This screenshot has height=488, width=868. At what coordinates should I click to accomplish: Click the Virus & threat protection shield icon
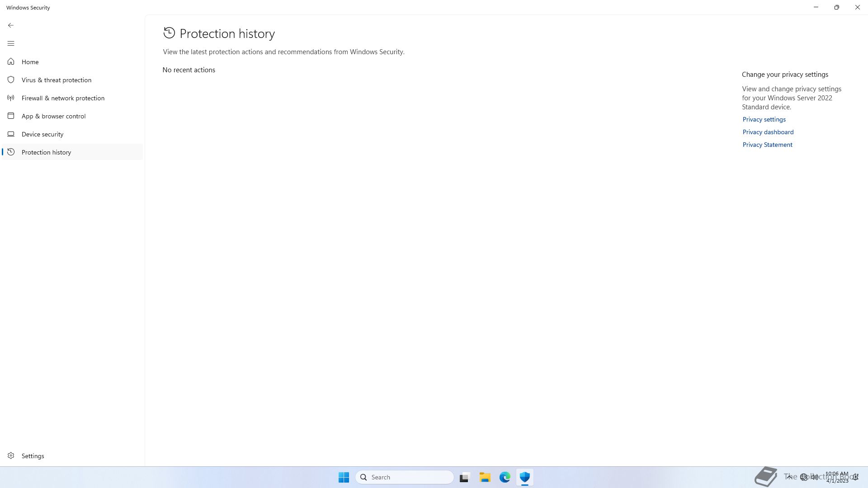[x=11, y=80]
